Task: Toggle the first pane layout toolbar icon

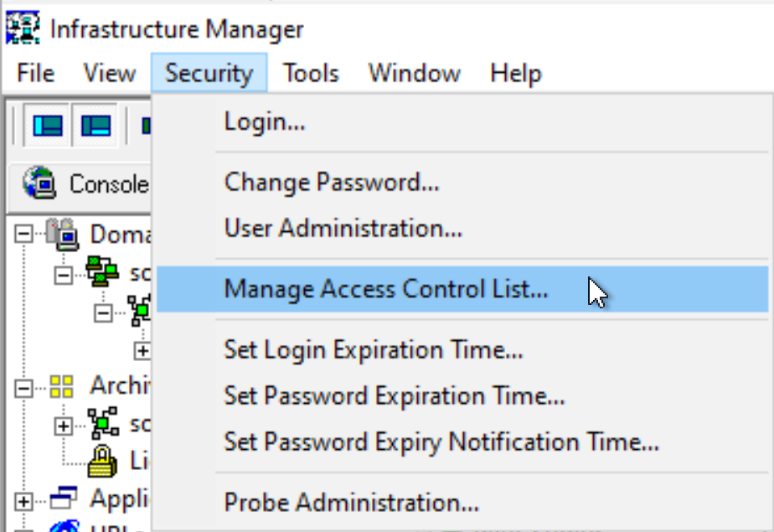Action: point(48,126)
